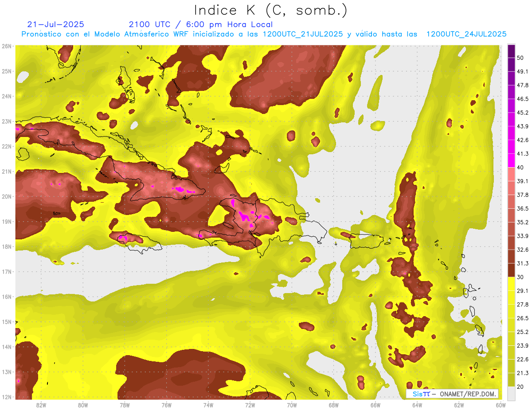
Task: Click the color scale value "47.8"
Action: tap(523, 85)
